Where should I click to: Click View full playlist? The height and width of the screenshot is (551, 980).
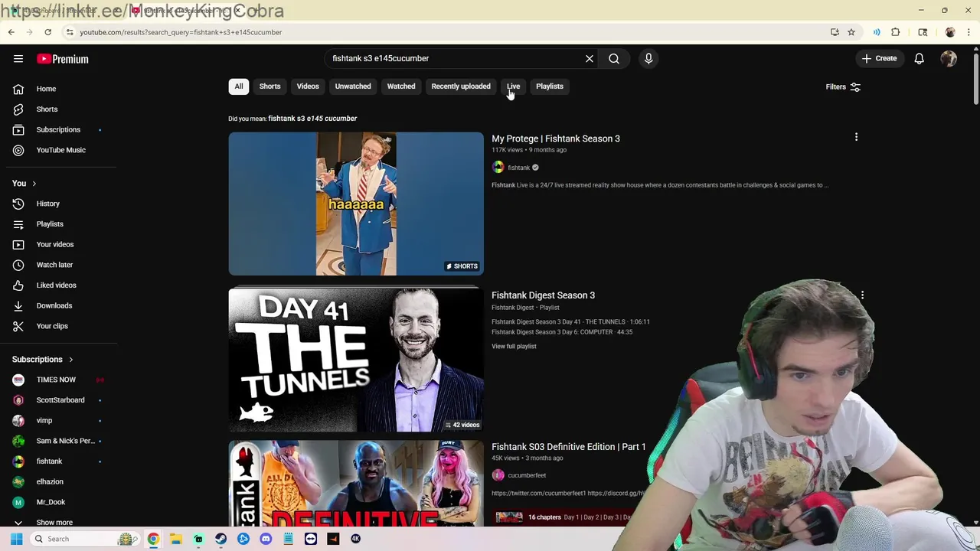click(514, 347)
